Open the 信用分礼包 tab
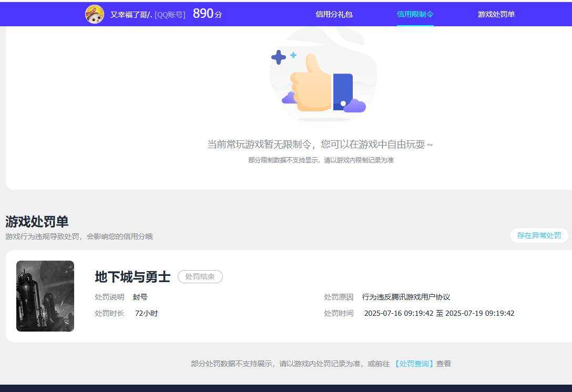 click(x=334, y=14)
